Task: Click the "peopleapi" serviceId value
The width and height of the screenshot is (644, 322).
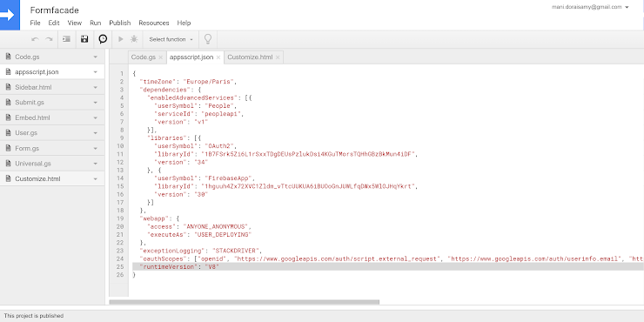Action: click(x=221, y=114)
